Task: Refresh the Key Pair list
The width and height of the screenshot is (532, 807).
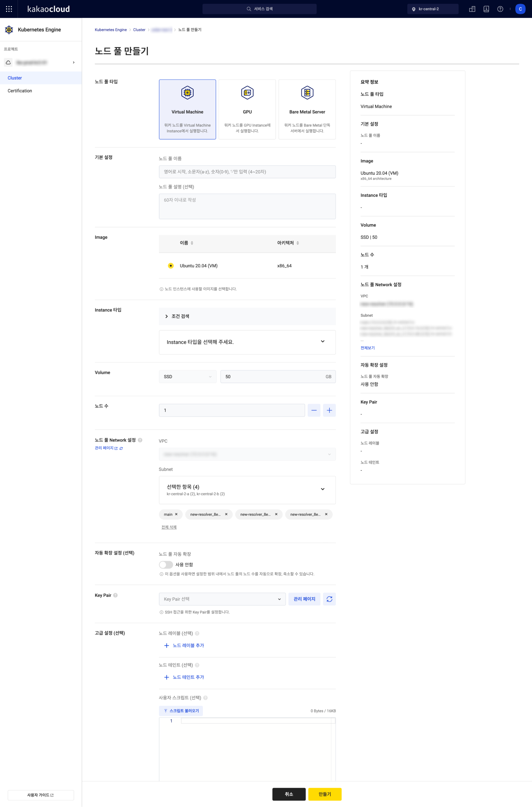Action: click(329, 599)
